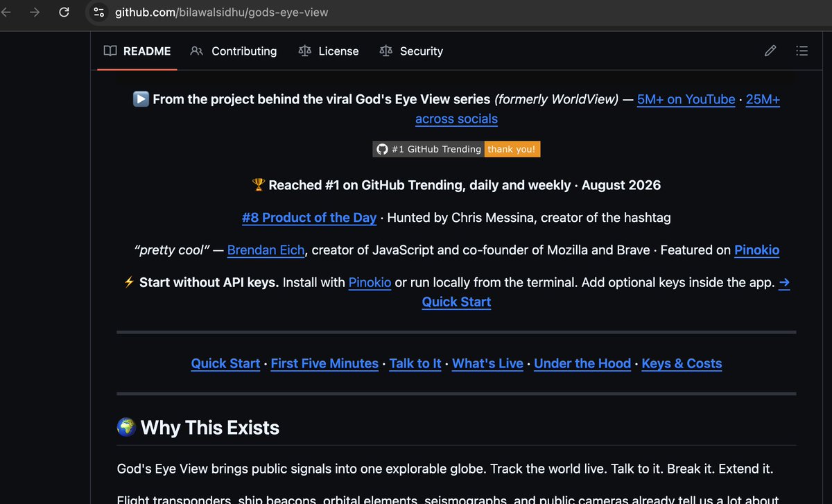Open the site information icon in address bar

coord(99,12)
